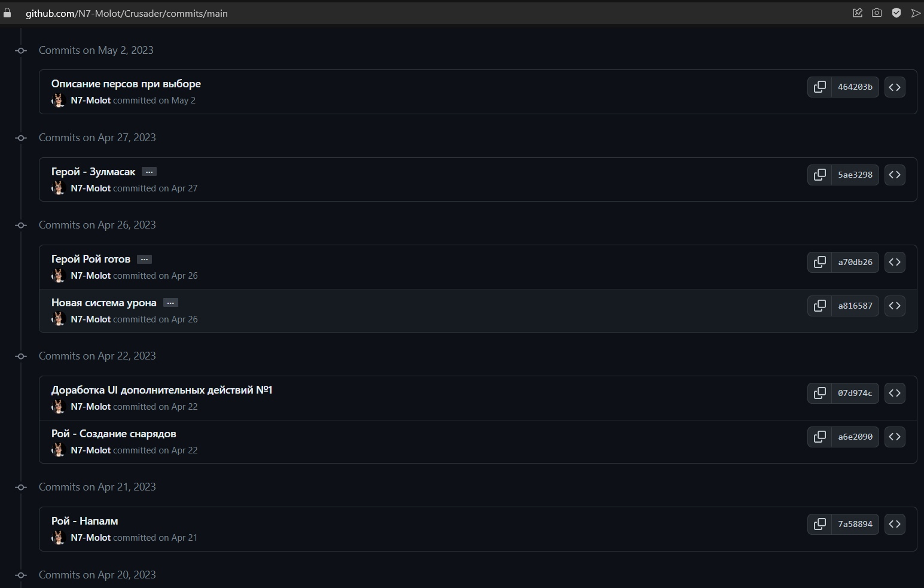
Task: Open N7-Molot avatar on Рой - Напалм commit
Action: tap(58, 538)
